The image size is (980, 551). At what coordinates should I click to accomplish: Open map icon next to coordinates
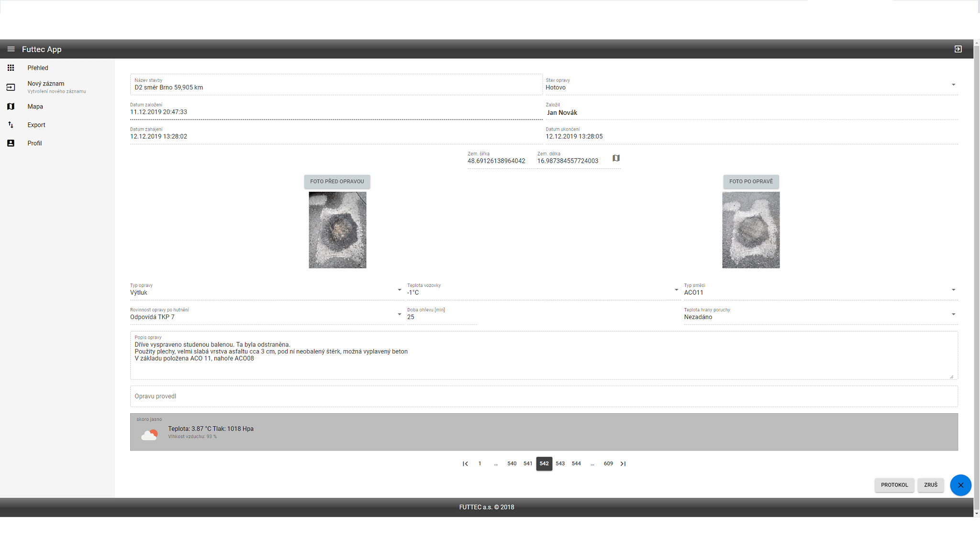click(616, 158)
